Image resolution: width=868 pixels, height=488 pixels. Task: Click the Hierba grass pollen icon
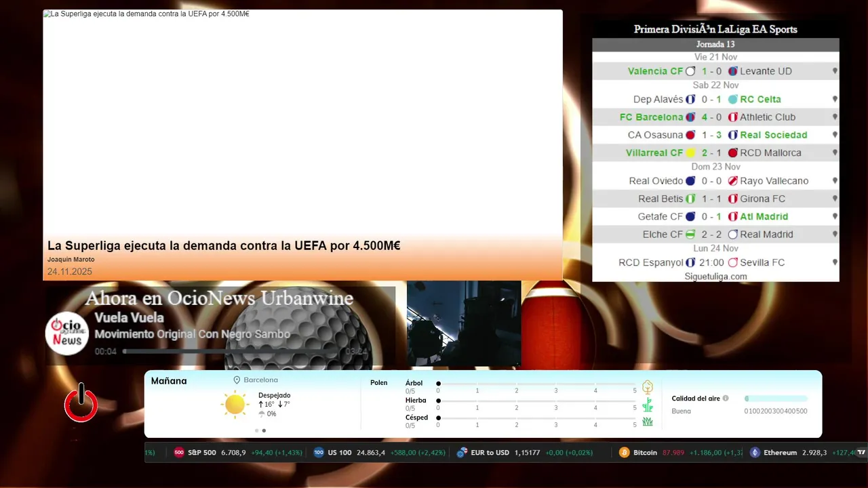pos(648,405)
